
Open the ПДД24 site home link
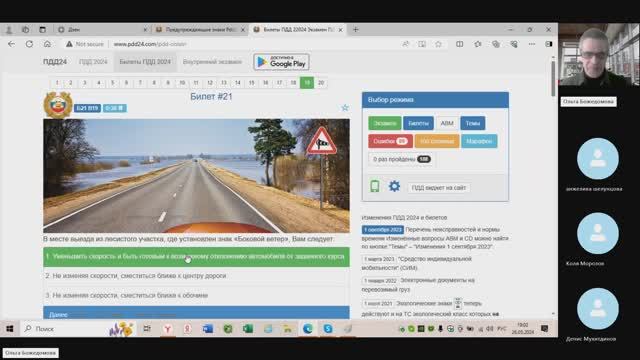(x=55, y=62)
